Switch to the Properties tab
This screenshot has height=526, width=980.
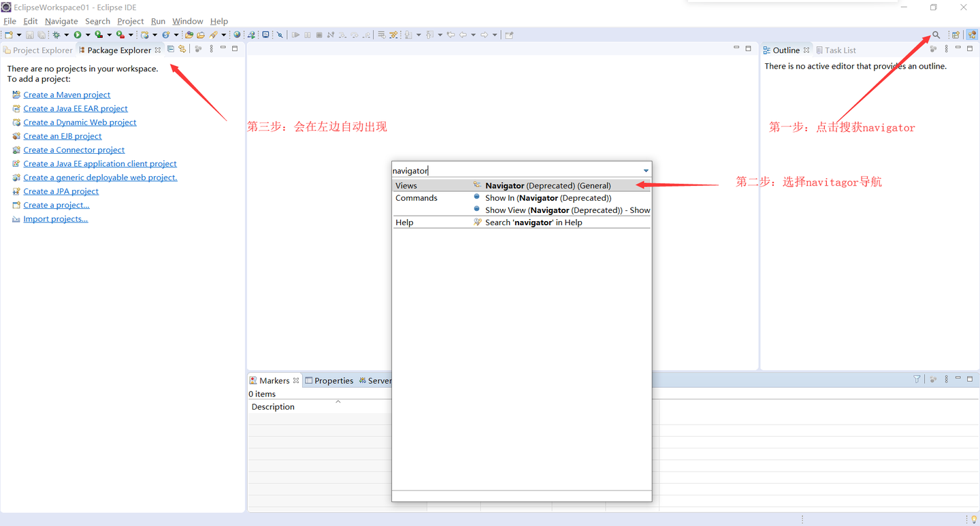tap(334, 380)
